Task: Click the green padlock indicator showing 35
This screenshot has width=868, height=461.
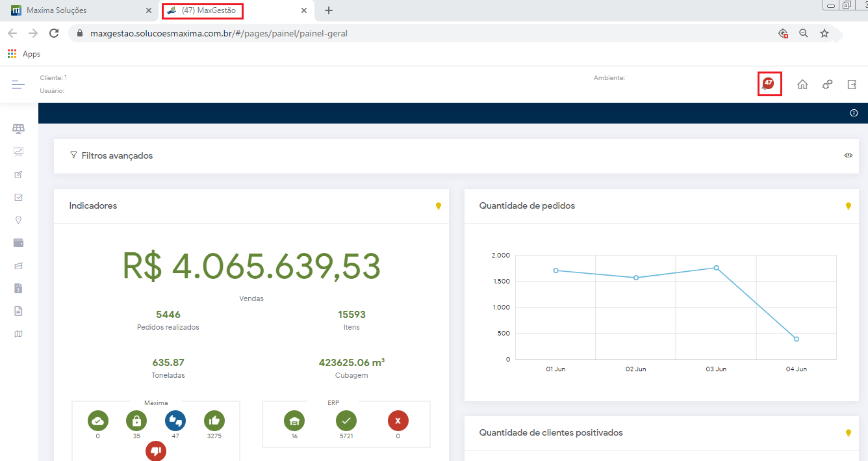Action: 136,421
